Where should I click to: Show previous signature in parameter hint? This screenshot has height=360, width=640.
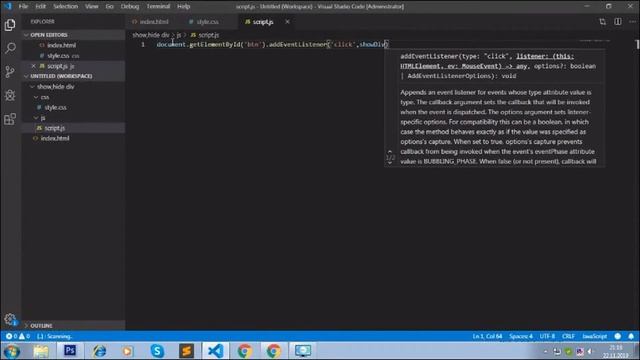point(390,151)
